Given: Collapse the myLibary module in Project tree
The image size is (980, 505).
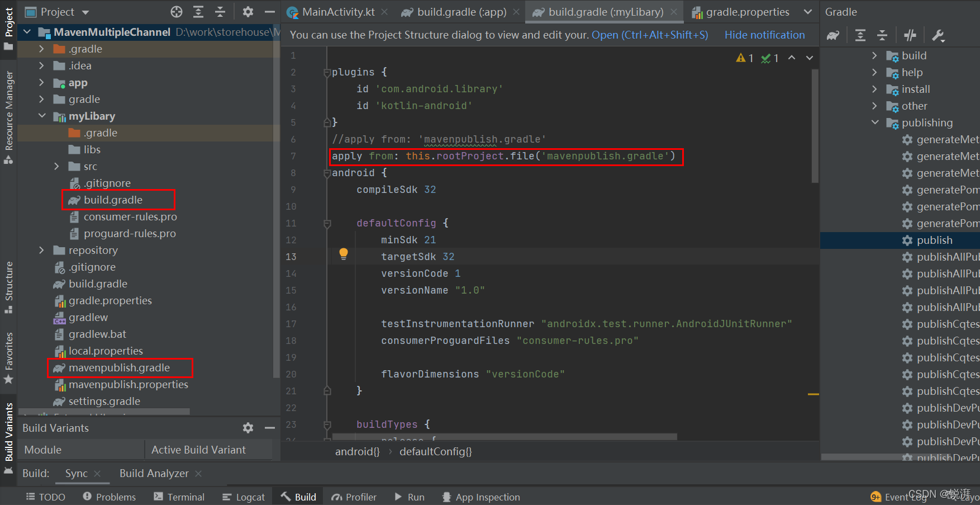Looking at the screenshot, I should click(x=42, y=116).
